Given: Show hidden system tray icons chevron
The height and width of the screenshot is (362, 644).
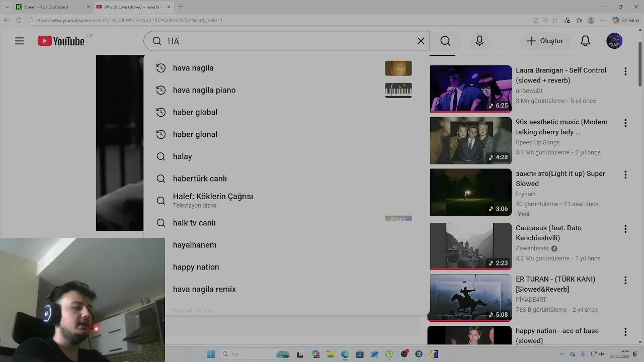Looking at the screenshot, I should point(562,354).
